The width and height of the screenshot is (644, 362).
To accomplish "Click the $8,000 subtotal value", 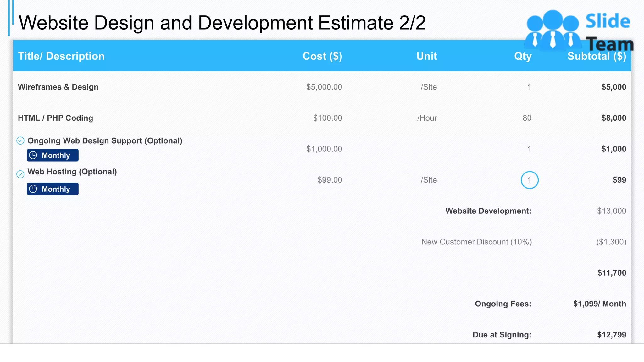I will coord(614,118).
